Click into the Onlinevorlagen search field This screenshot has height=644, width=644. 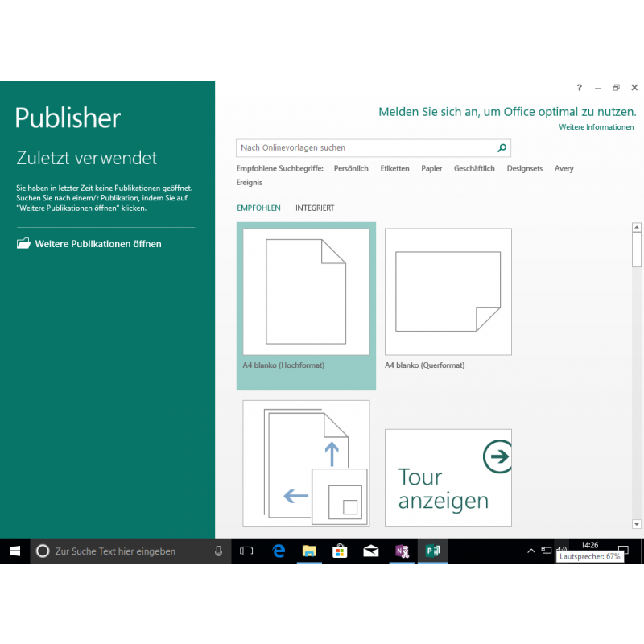click(x=366, y=148)
